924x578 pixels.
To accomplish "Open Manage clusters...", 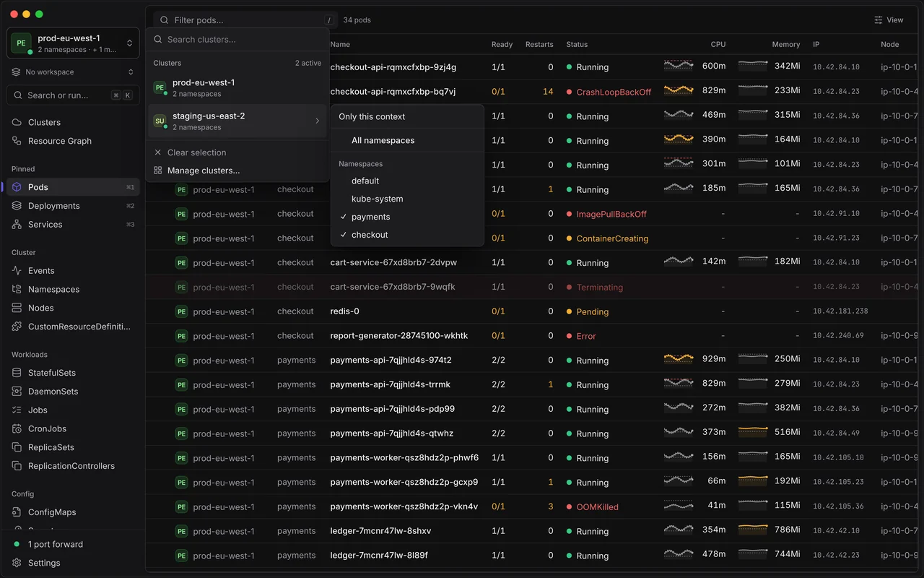I will [x=237, y=171].
